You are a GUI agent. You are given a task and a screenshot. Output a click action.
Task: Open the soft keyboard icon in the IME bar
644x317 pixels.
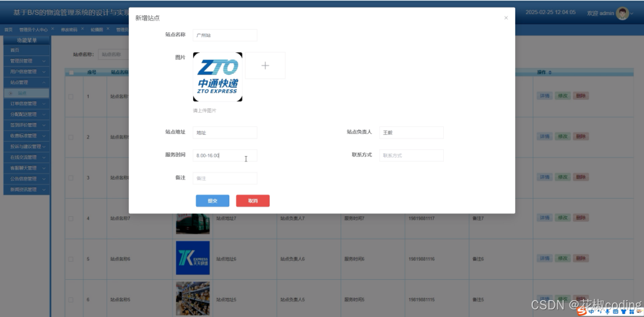coord(615,312)
